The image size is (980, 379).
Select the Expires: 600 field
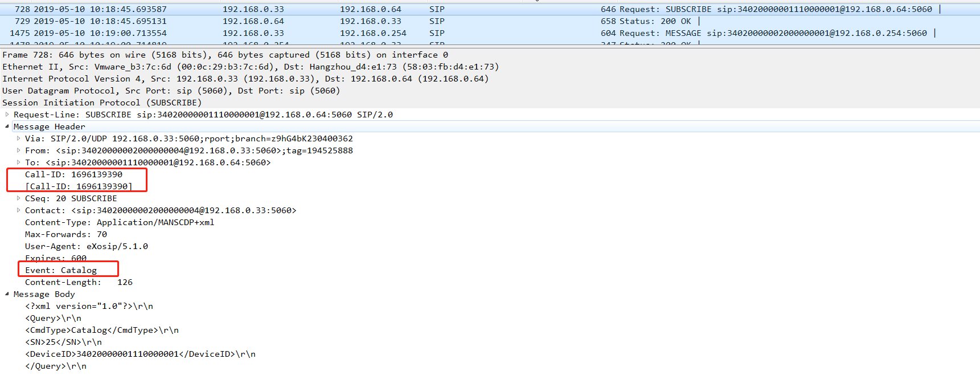coord(56,258)
